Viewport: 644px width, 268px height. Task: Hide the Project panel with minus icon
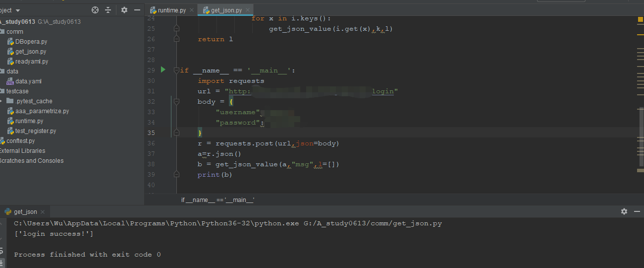[x=137, y=10]
